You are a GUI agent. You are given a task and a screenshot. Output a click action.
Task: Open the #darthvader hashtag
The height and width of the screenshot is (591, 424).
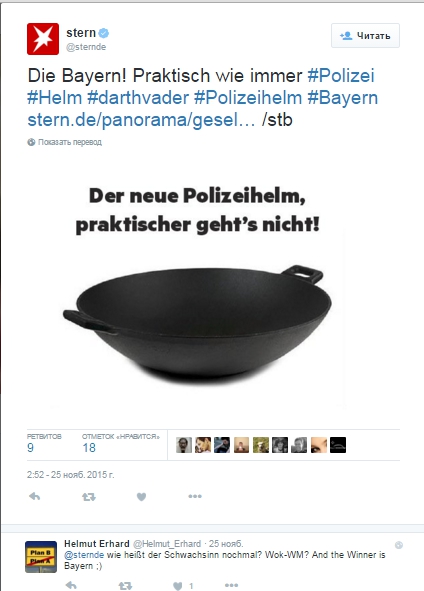(x=138, y=98)
